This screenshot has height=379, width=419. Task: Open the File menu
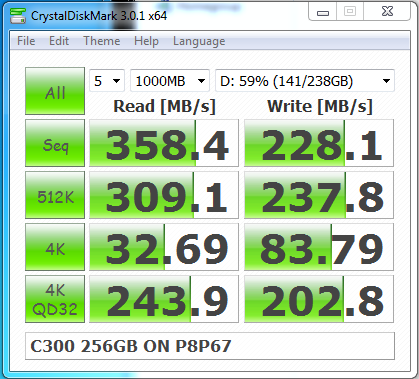click(x=26, y=41)
